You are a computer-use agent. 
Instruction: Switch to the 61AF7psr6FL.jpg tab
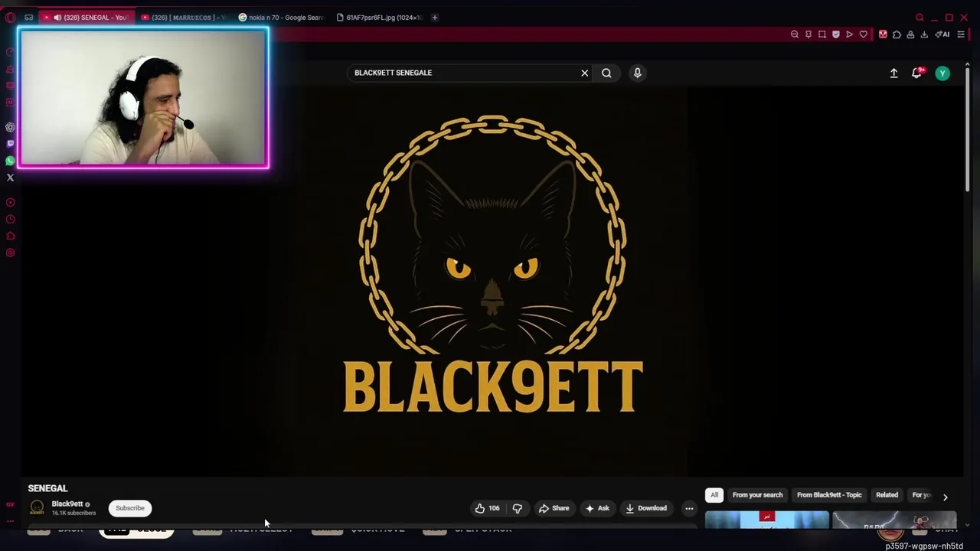[379, 18]
